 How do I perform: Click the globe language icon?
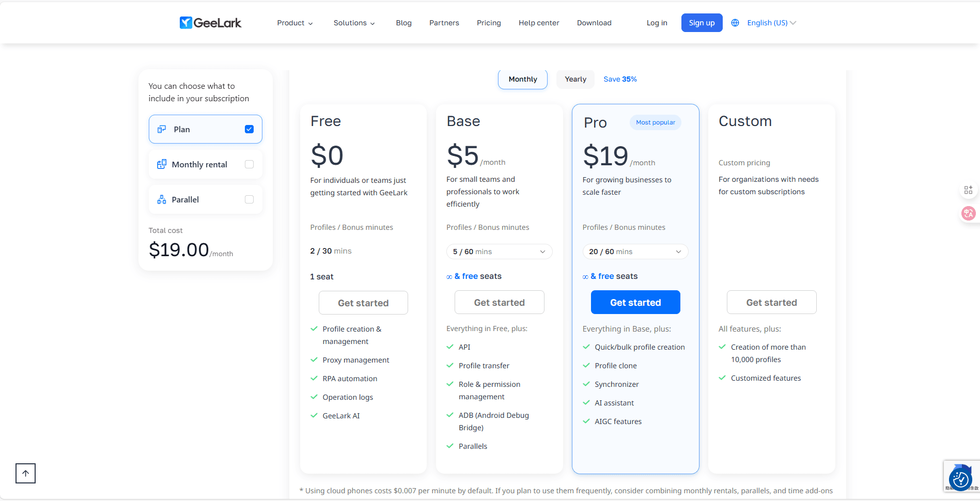pyautogui.click(x=735, y=23)
